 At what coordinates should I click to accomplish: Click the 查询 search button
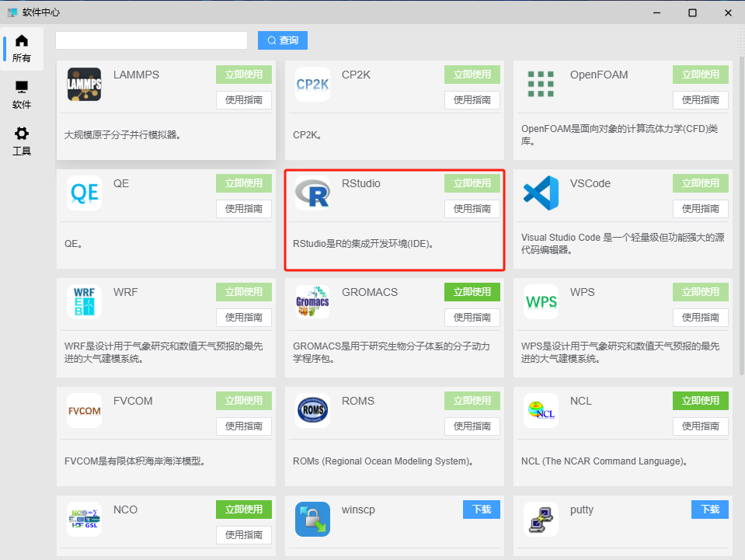(283, 40)
